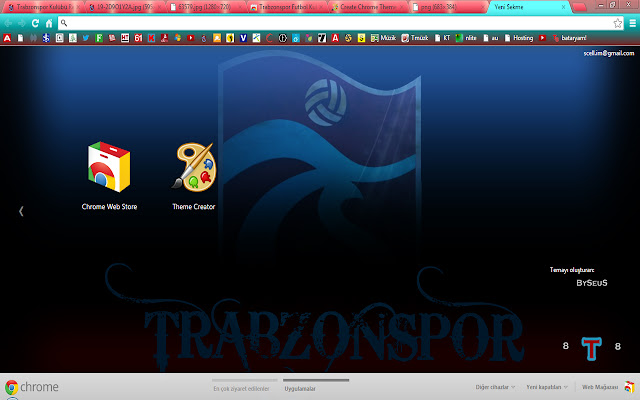The image size is (640, 400).
Task: Switch to the png (683×384) tab
Action: click(447, 7)
